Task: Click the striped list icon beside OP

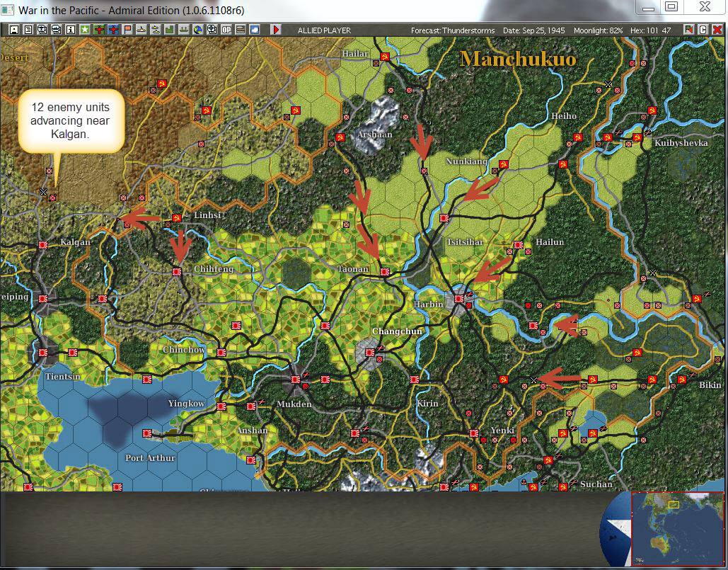Action: tap(241, 30)
